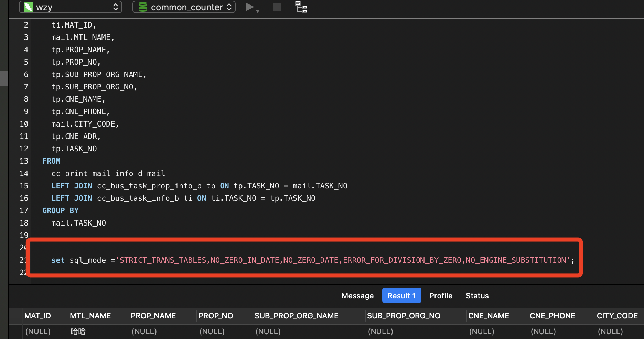Switch to the Message tab
This screenshot has width=644, height=339.
click(357, 296)
